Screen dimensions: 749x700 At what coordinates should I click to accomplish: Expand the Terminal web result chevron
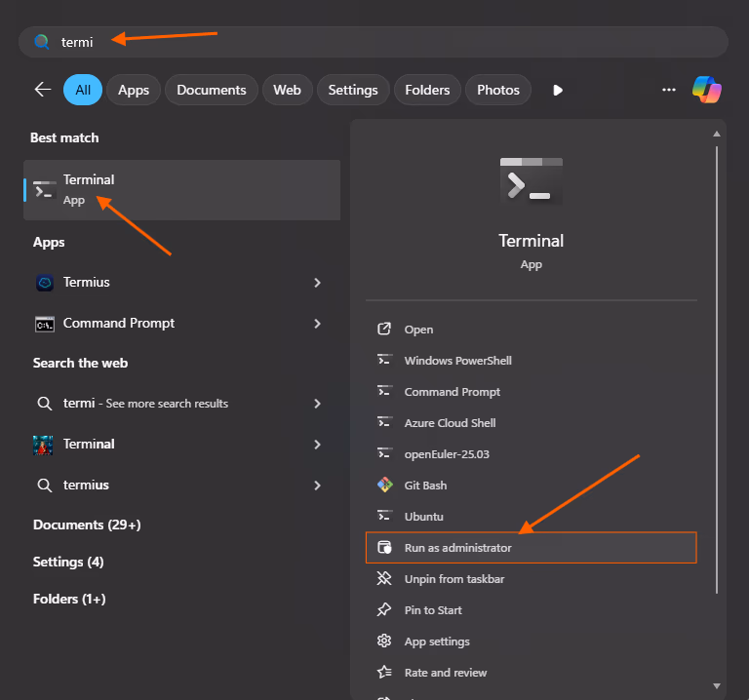pos(317,445)
